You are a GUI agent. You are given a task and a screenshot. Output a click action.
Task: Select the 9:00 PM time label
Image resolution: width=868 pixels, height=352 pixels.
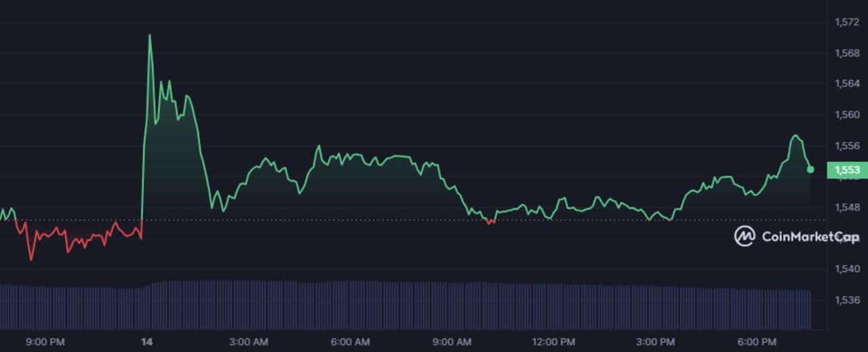point(45,341)
